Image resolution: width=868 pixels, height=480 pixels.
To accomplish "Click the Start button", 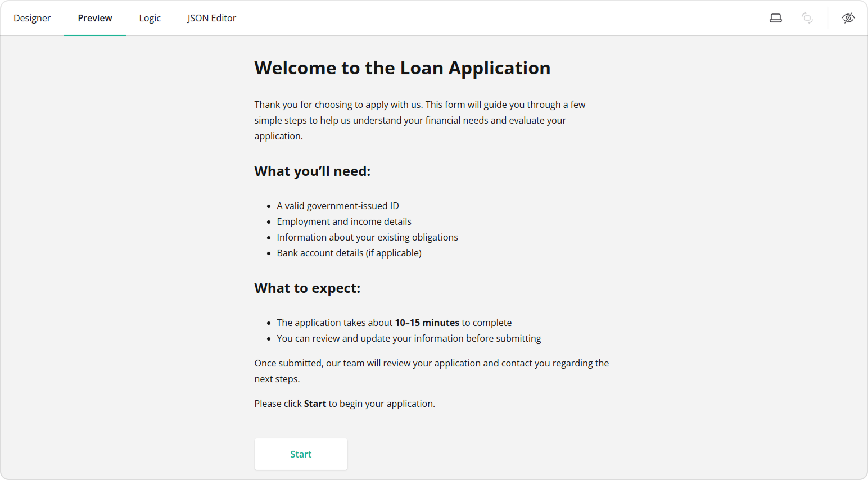I will 301,454.
